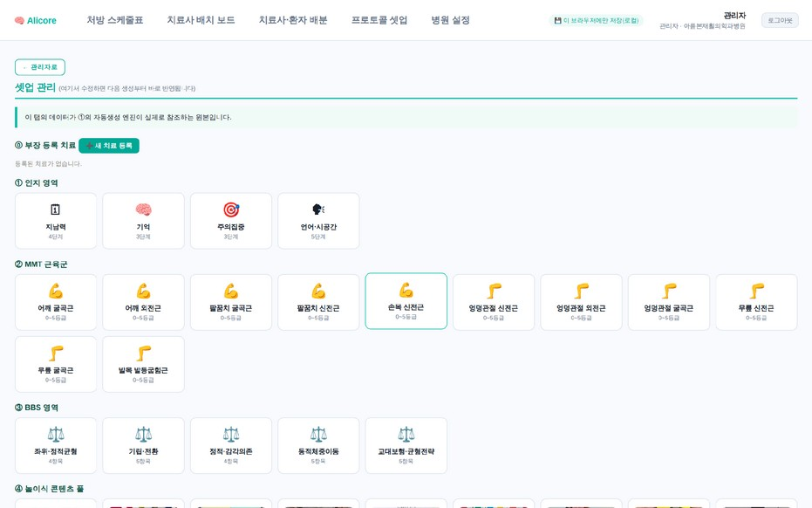The image size is (812, 508).
Task: Click the speaking head icon on 언어·시공간
Action: [x=318, y=209]
